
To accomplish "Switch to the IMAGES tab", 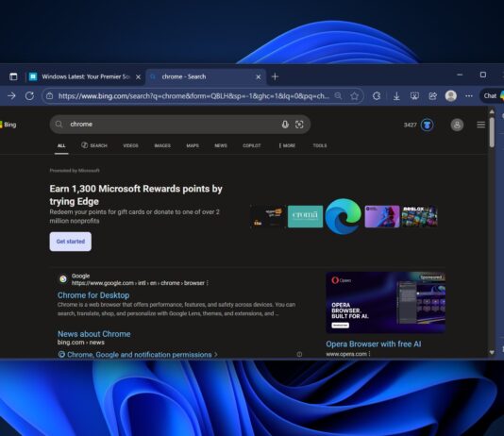I will point(162,146).
